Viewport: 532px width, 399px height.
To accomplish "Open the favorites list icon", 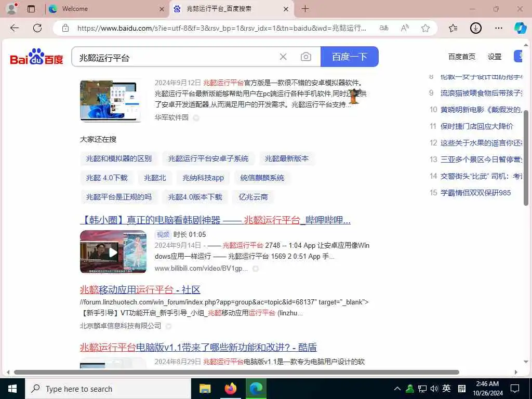I will (453, 28).
